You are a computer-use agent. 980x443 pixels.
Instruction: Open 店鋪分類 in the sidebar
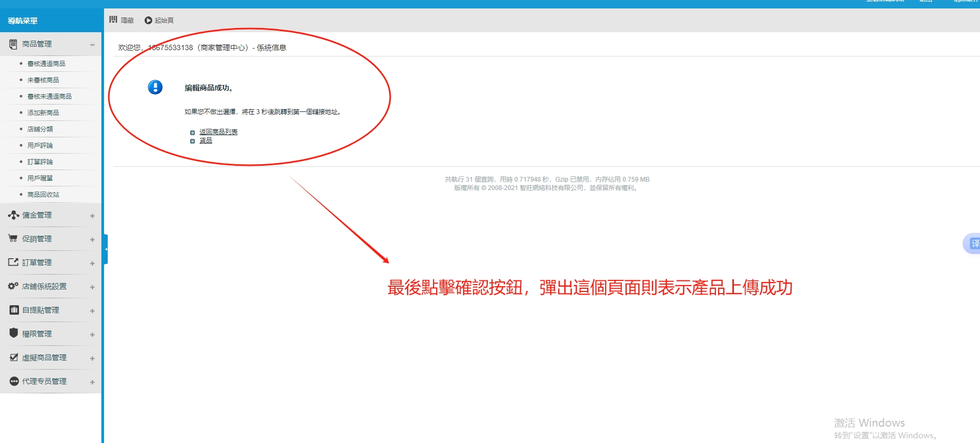(x=40, y=129)
